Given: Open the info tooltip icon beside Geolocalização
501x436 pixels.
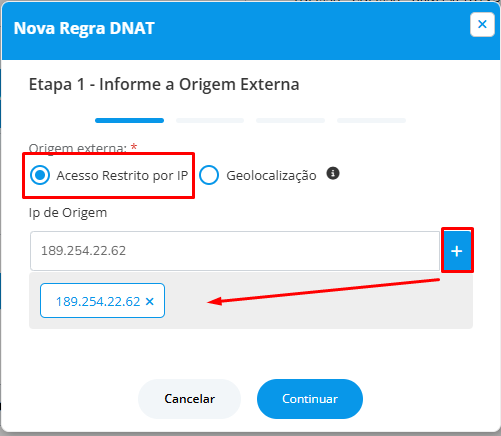Looking at the screenshot, I should pyautogui.click(x=333, y=173).
